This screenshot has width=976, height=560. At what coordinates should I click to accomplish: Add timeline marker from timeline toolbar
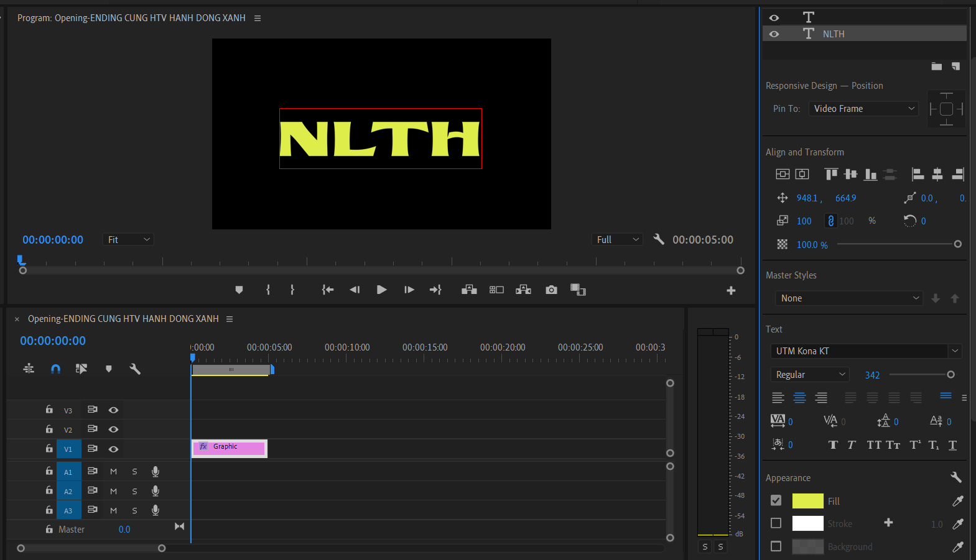click(109, 369)
